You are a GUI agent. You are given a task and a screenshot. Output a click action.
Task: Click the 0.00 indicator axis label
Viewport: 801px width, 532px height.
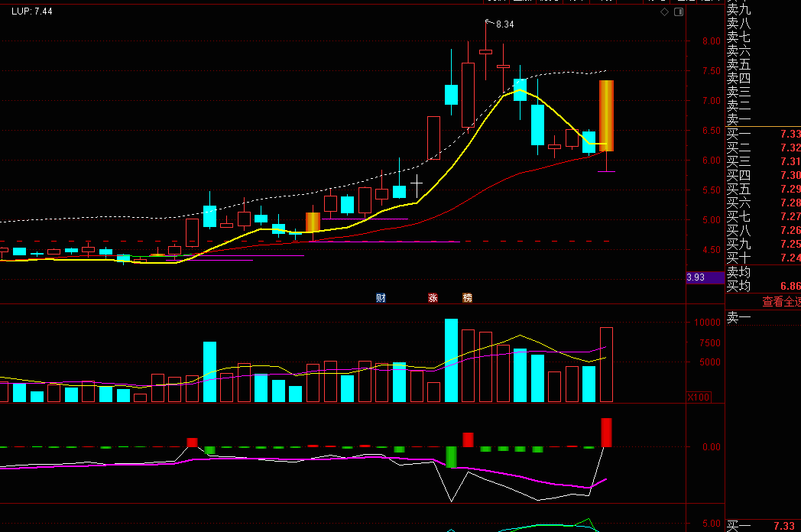pos(711,447)
